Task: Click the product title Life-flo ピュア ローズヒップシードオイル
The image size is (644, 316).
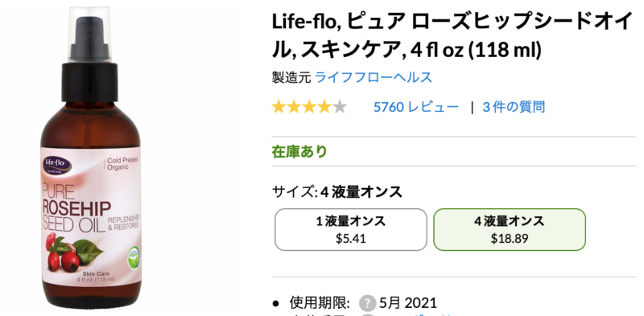Action: [452, 35]
